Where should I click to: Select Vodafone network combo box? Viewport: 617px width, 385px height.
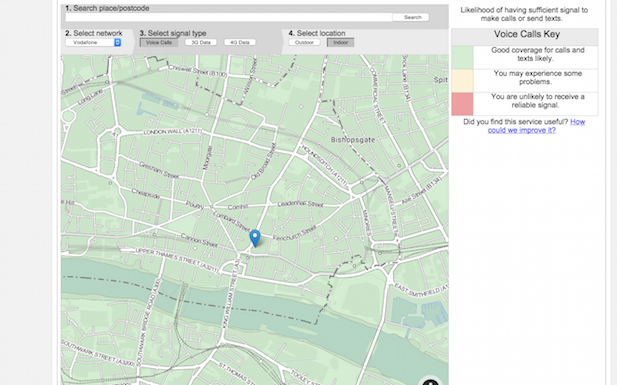click(x=93, y=43)
